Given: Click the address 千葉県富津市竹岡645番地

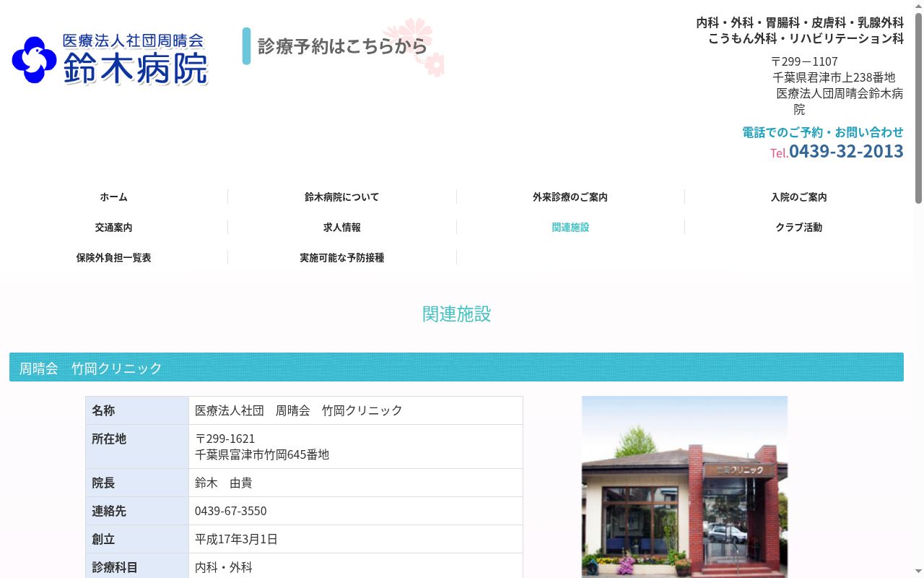Looking at the screenshot, I should [262, 454].
